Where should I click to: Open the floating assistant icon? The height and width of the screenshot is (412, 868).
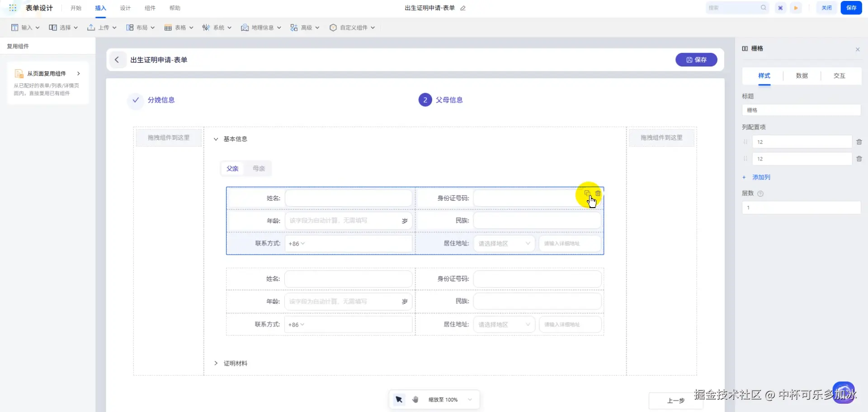[844, 392]
